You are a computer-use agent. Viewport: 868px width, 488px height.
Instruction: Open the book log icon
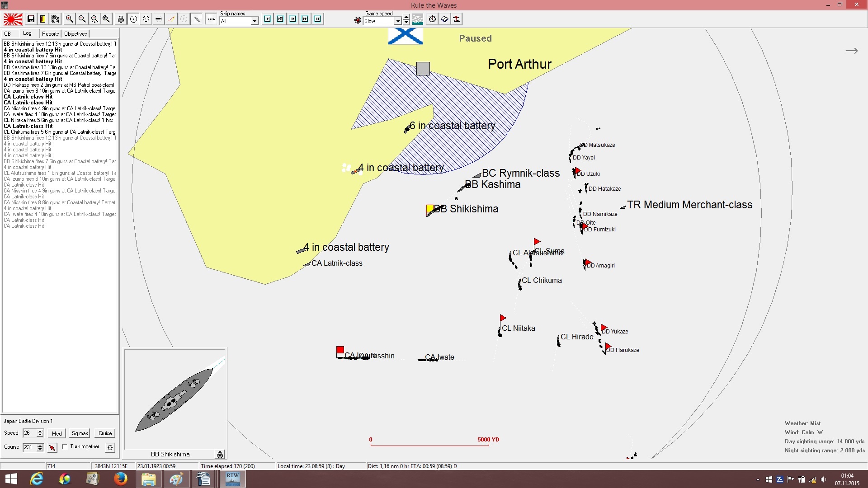445,19
